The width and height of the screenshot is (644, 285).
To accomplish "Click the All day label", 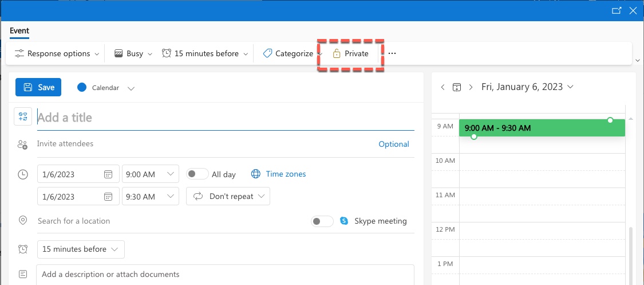I will [224, 174].
